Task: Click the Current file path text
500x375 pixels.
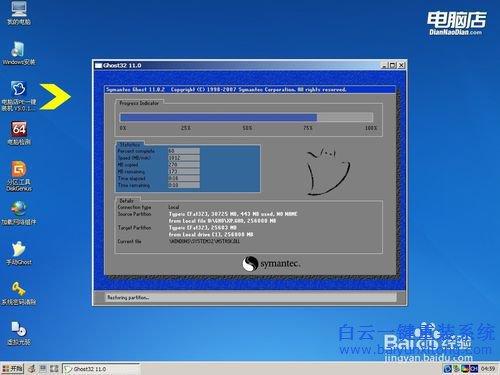Action: (204, 241)
